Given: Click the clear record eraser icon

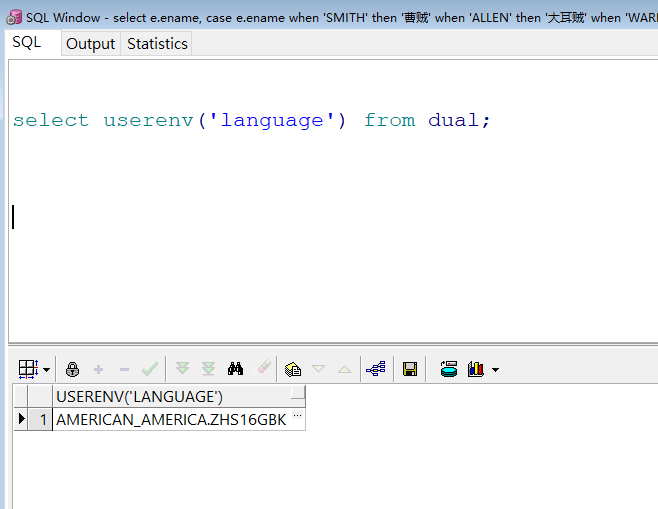Looking at the screenshot, I should pos(264,367).
